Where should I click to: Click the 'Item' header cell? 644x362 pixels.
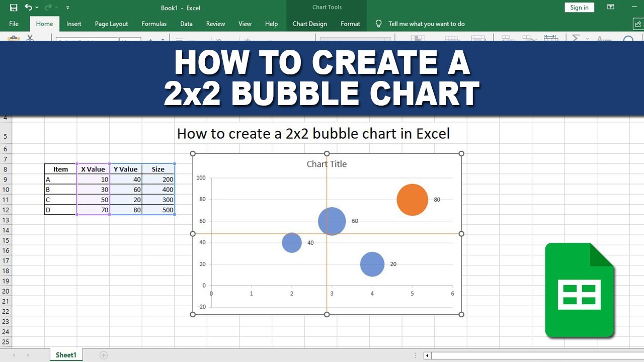[60, 169]
